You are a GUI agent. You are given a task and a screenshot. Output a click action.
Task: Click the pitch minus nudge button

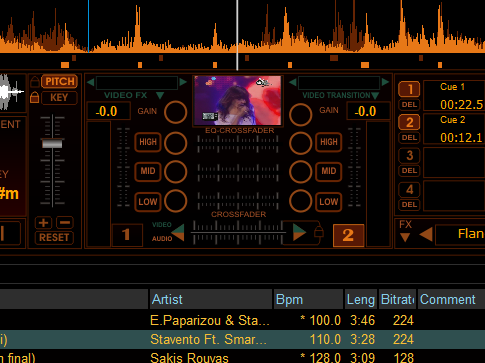point(65,223)
